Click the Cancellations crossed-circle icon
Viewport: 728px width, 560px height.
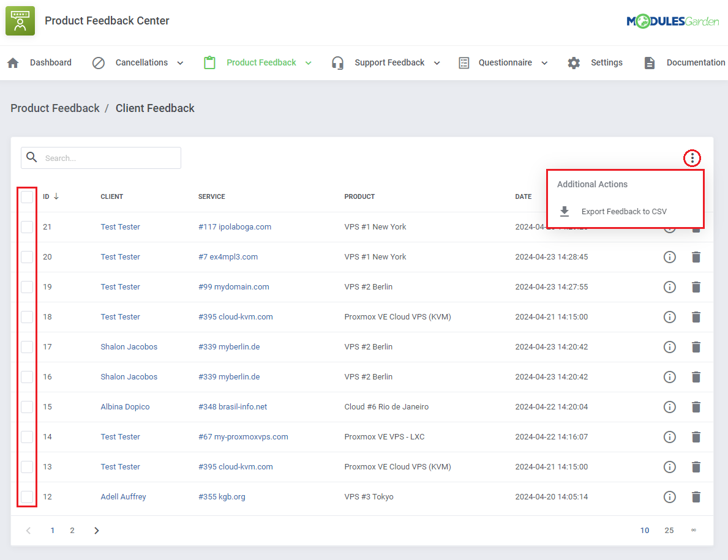click(x=99, y=62)
